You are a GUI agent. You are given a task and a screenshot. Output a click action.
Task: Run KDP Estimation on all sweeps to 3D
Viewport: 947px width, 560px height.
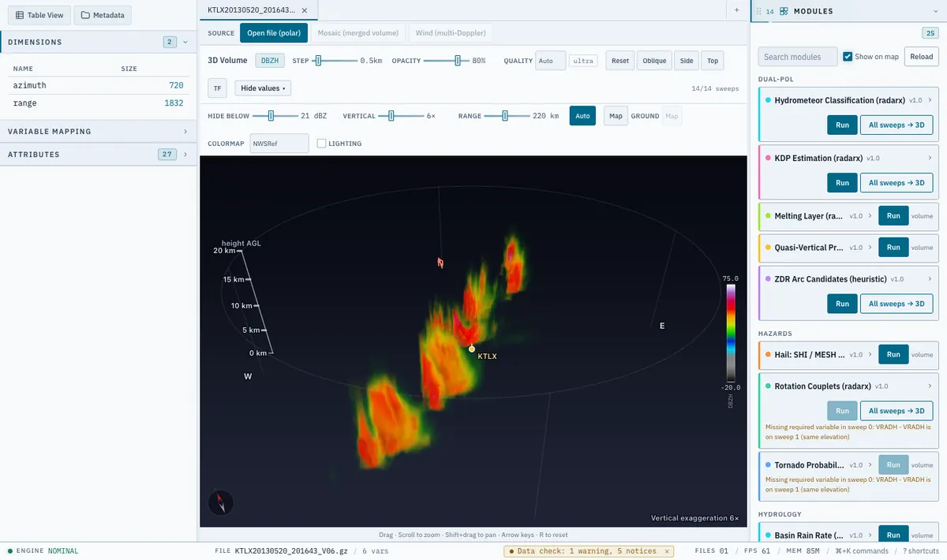point(896,182)
